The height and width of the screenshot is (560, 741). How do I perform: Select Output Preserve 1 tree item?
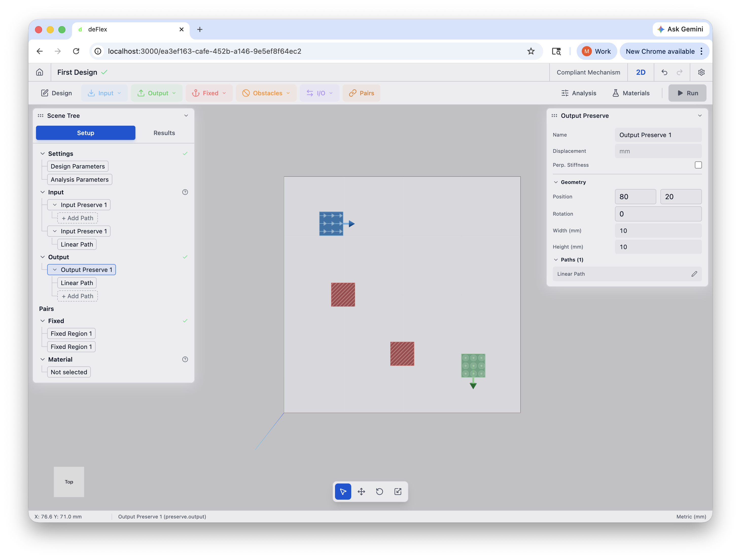(81, 270)
